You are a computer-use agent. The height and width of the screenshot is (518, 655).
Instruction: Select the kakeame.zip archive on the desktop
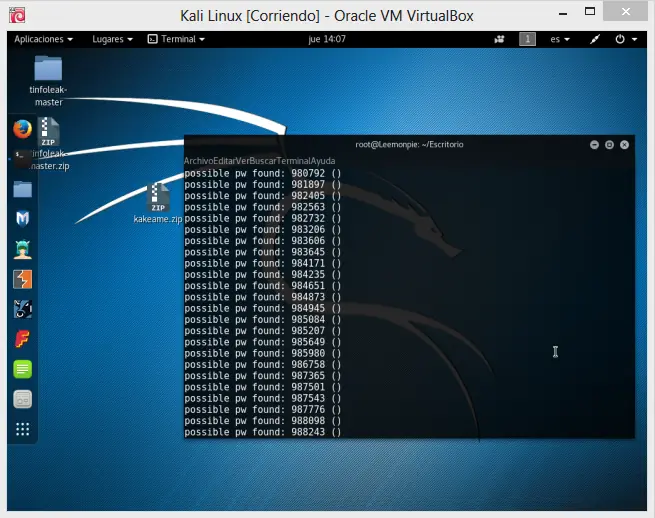pyautogui.click(x=158, y=203)
